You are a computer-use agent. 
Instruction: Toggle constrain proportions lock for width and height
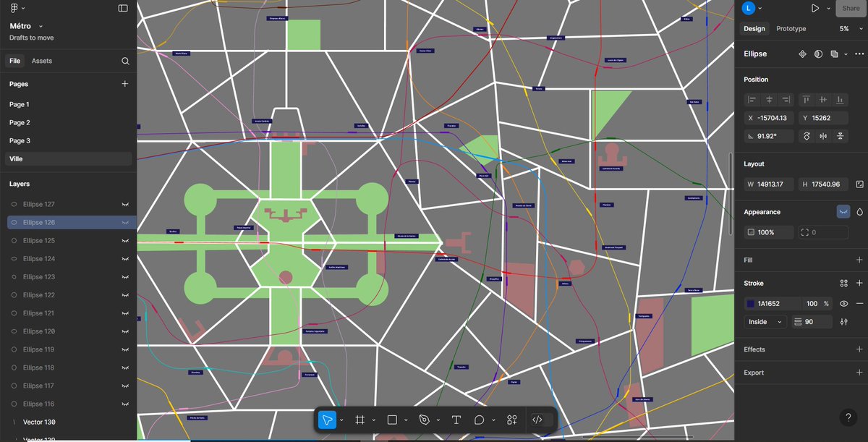(859, 184)
